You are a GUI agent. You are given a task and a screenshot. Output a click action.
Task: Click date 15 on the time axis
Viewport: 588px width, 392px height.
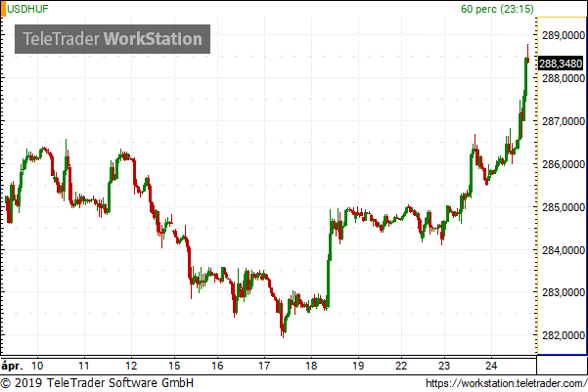[174, 366]
